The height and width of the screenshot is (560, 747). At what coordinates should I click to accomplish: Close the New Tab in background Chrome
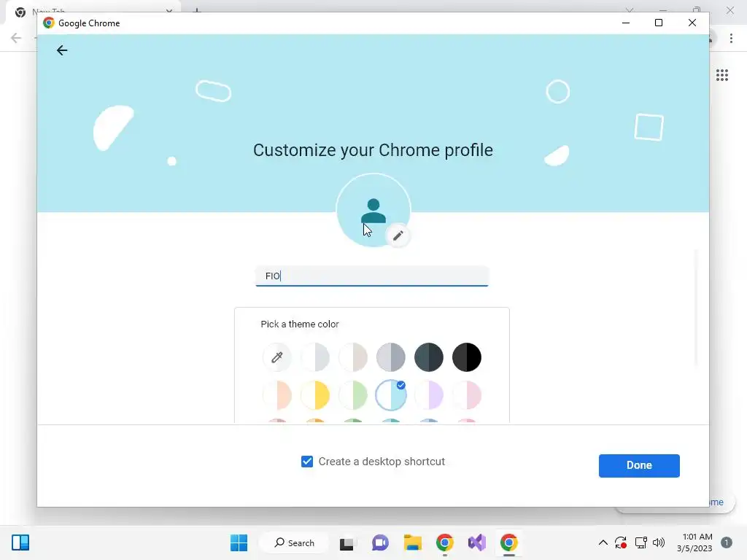[169, 10]
